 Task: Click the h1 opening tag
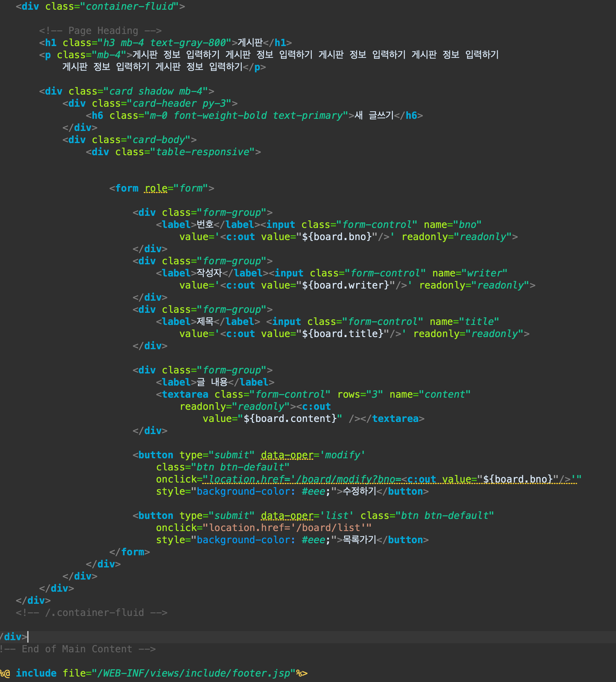click(x=51, y=43)
